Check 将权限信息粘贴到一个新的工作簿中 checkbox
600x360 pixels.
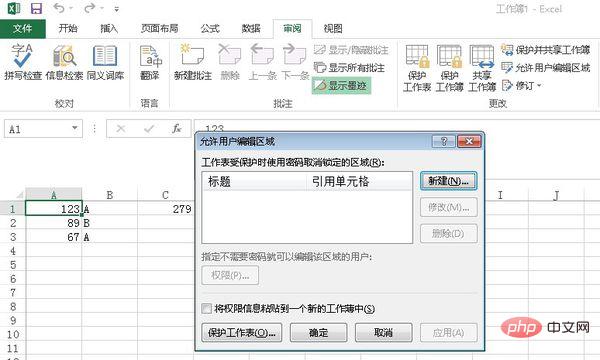coord(207,308)
